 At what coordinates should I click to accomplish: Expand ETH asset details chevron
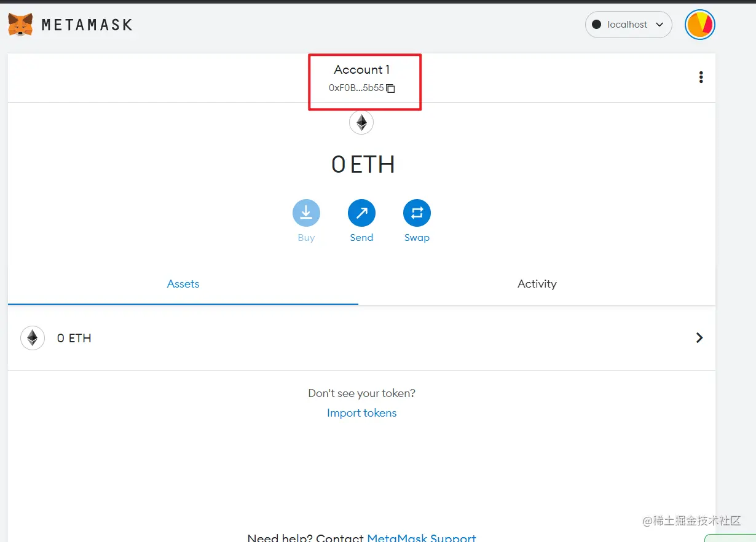tap(699, 337)
